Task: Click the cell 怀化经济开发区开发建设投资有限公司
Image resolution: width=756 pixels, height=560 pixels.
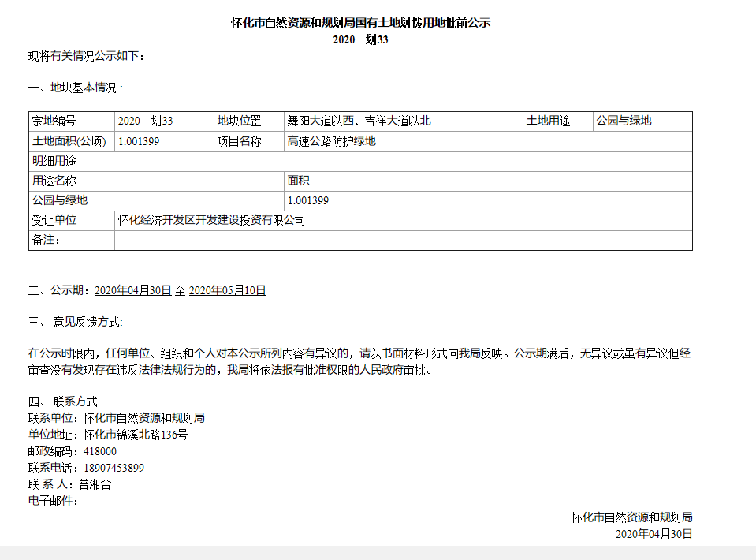Action: tap(404, 221)
